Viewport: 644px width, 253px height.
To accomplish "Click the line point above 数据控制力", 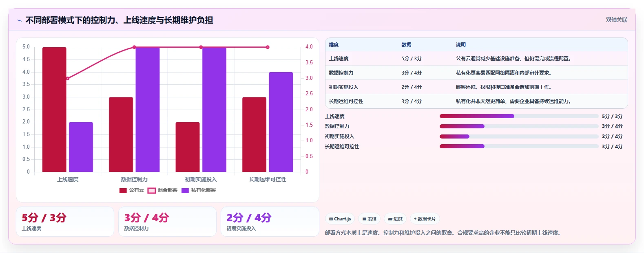I will 134,47.
